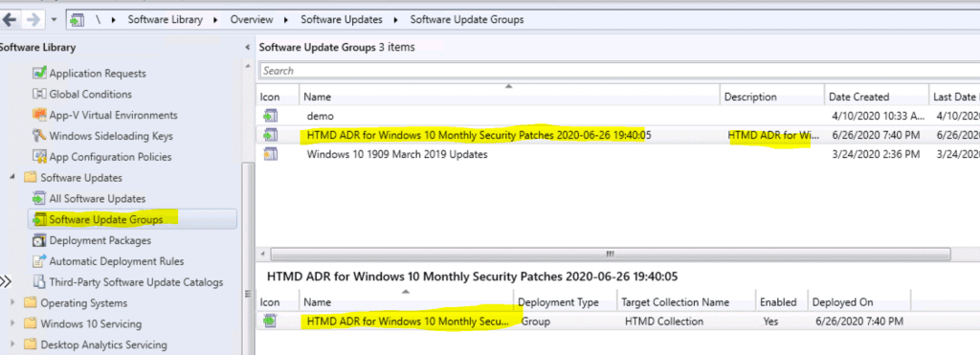Click the horizontal scrollbar of groups list
Viewport: 980px width, 355px height.
tap(610, 254)
